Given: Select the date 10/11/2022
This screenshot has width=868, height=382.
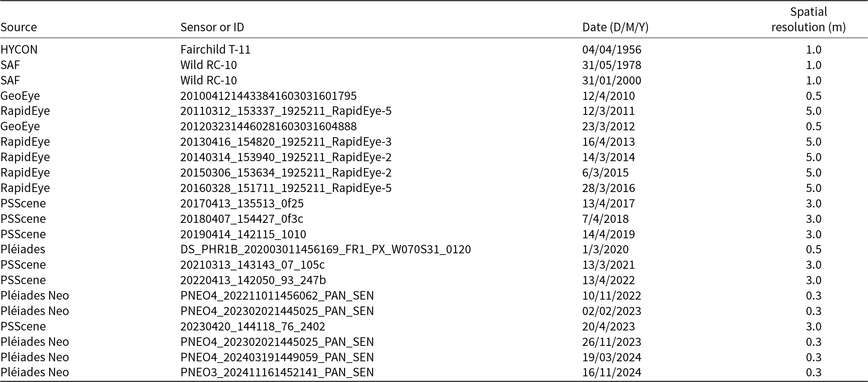Looking at the screenshot, I should pos(611,296).
